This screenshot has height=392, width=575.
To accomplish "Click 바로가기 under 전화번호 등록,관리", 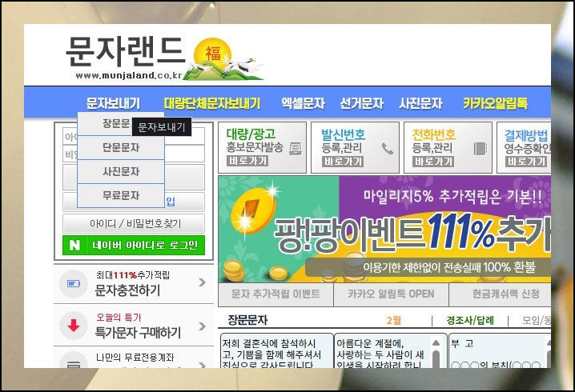I will (x=433, y=162).
